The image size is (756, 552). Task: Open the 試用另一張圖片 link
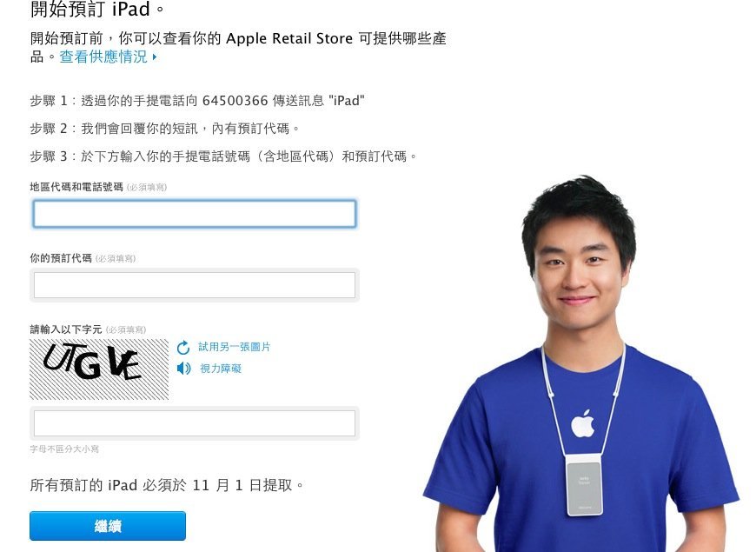235,347
